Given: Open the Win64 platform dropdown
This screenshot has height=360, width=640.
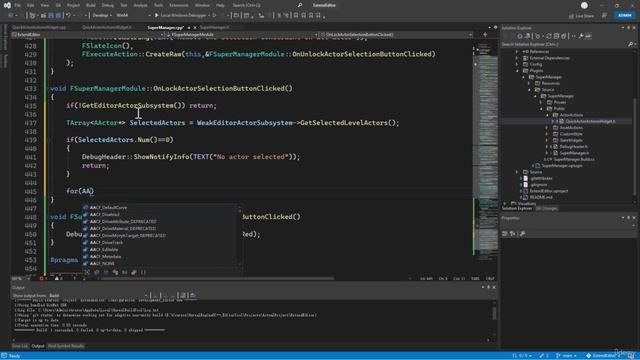Looking at the screenshot, I should click(x=133, y=16).
